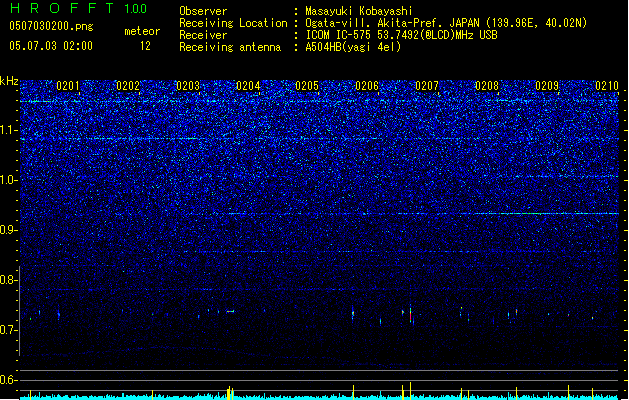The width and height of the screenshot is (629, 400).
Task: Click the 1.0 frequency axis label
Action: point(8,180)
